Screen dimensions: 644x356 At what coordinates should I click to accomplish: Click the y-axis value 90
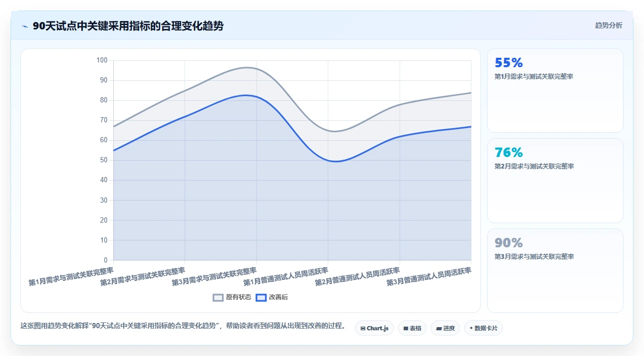click(103, 80)
